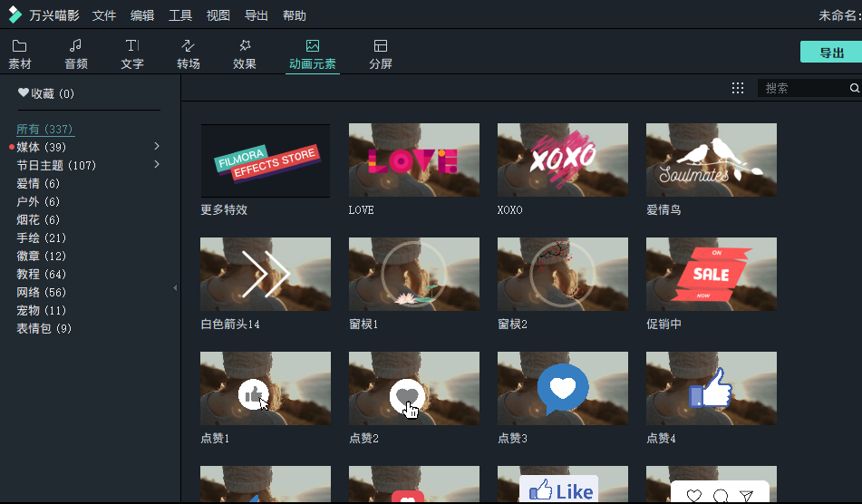Open the 帮助 menu

tap(294, 15)
